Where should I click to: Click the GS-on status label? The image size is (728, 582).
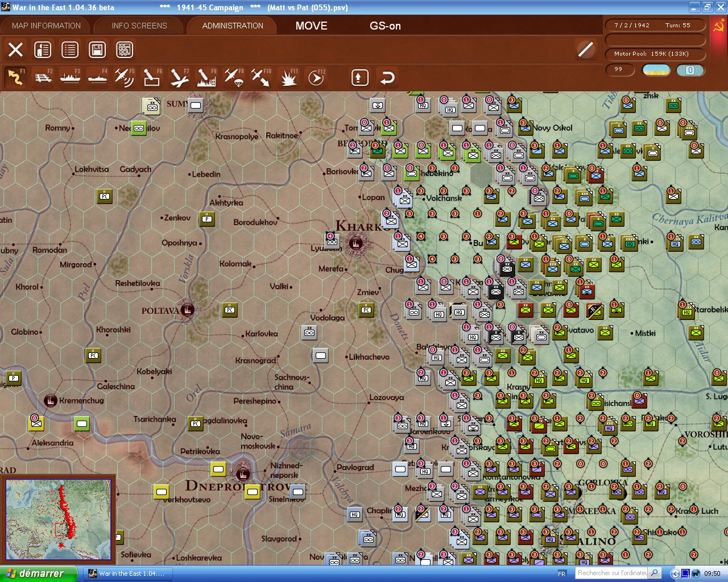click(385, 26)
